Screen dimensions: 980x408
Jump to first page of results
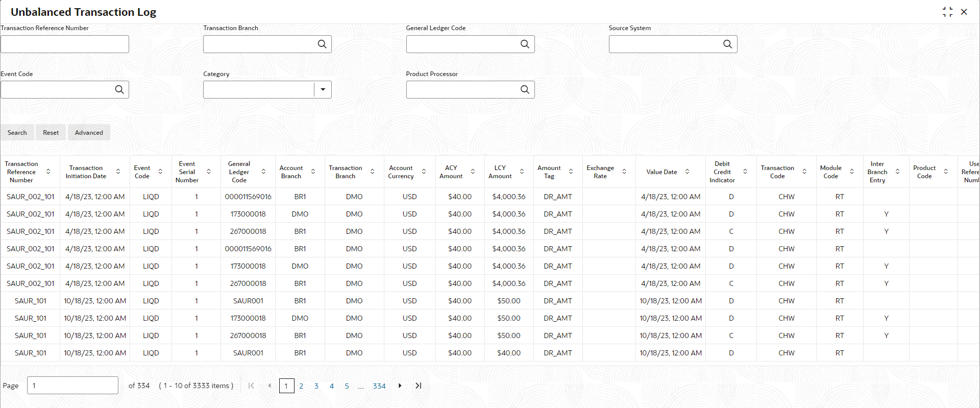coord(251,386)
